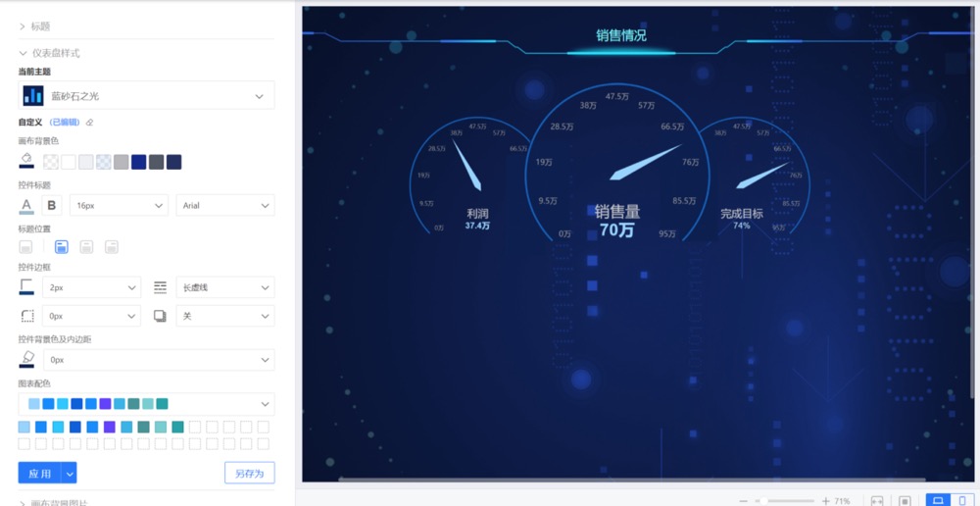Zoom in with the plus icon
This screenshot has width=980, height=506.
pyautogui.click(x=825, y=501)
